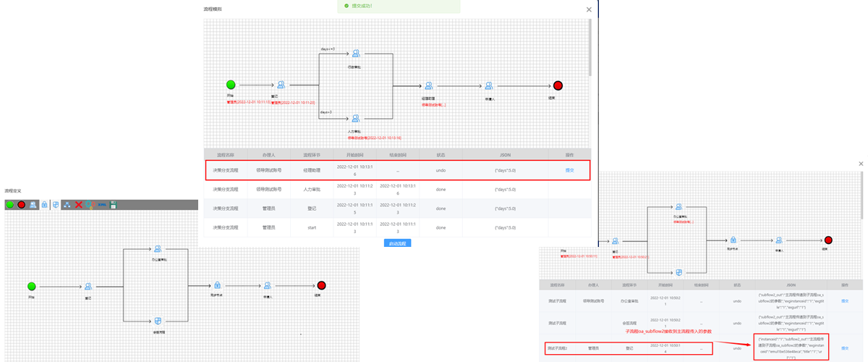The image size is (868, 362).
Task: Click the hierarchy connection tool icon
Action: click(67, 205)
